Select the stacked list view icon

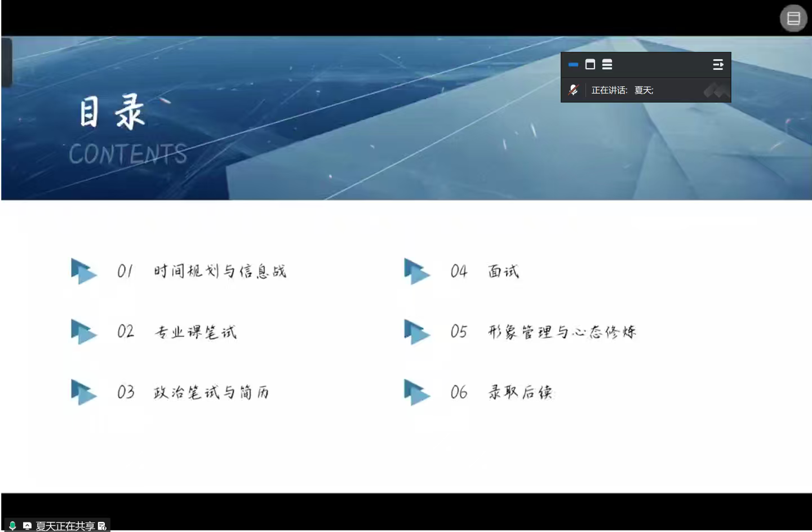coord(607,65)
